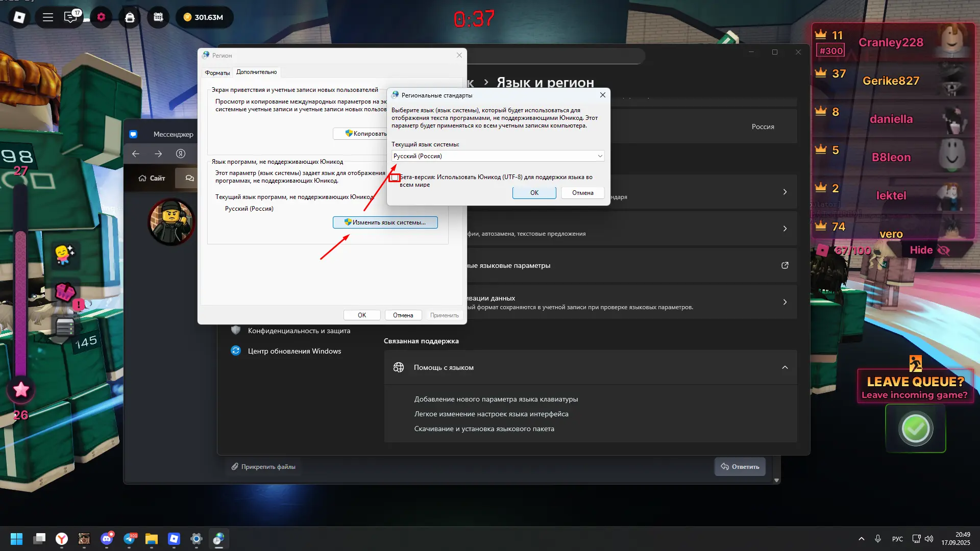This screenshot has width=980, height=551.
Task: Click the red gear icon in top bar
Action: (x=101, y=17)
